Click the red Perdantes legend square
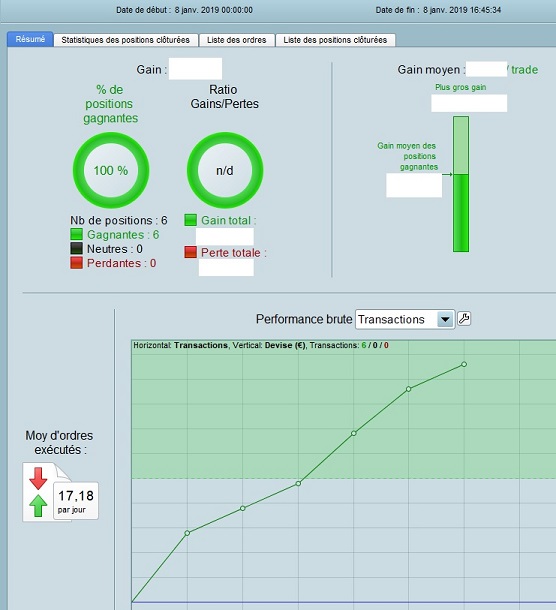The width and height of the screenshot is (556, 610). pyautogui.click(x=77, y=263)
